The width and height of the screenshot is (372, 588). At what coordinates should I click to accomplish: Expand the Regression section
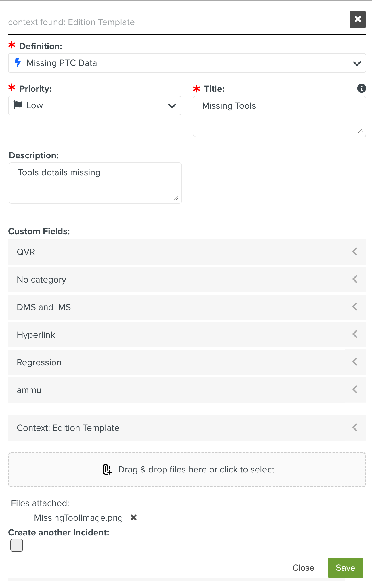point(187,362)
